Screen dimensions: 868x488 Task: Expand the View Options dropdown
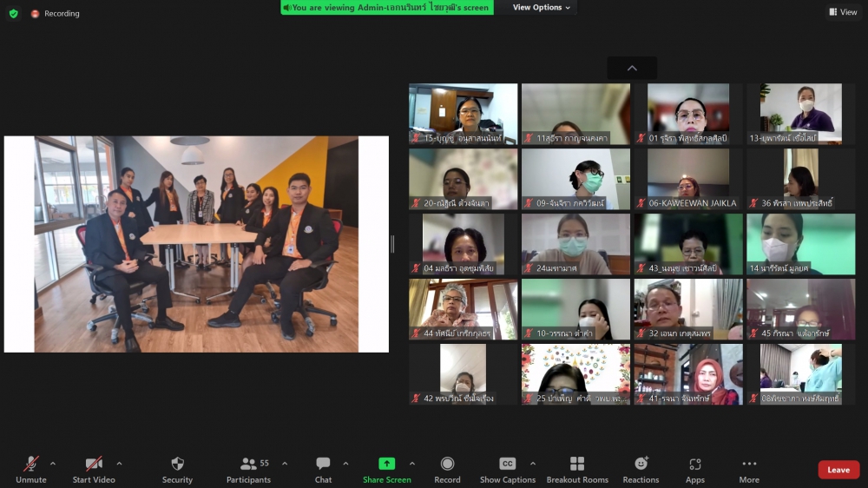click(x=542, y=8)
